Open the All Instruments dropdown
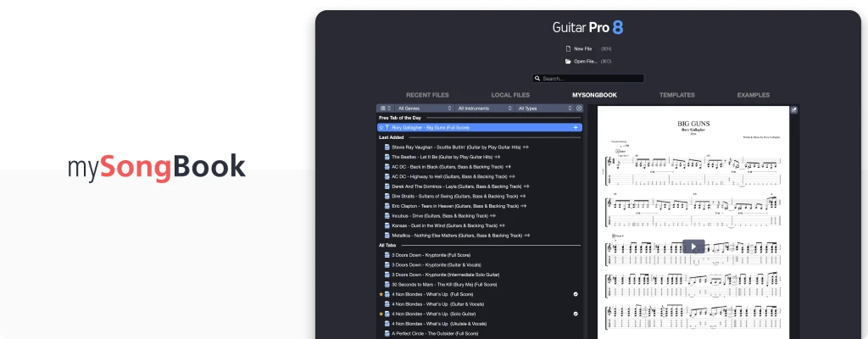868x339 pixels. [x=484, y=108]
